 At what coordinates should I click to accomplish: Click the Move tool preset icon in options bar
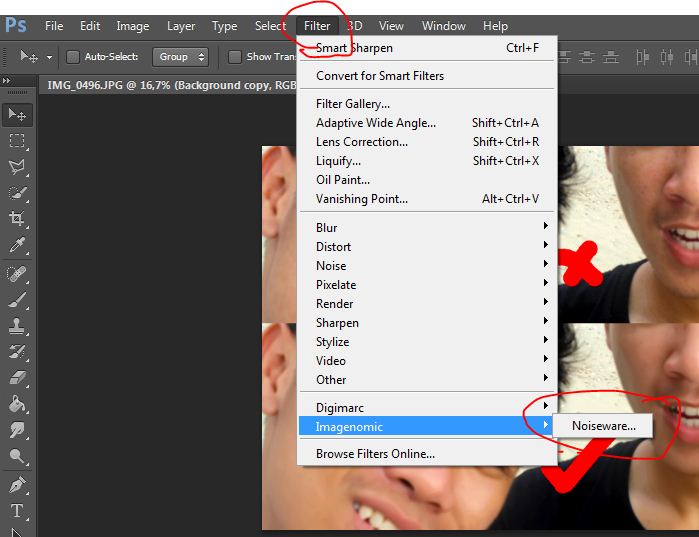click(29, 57)
